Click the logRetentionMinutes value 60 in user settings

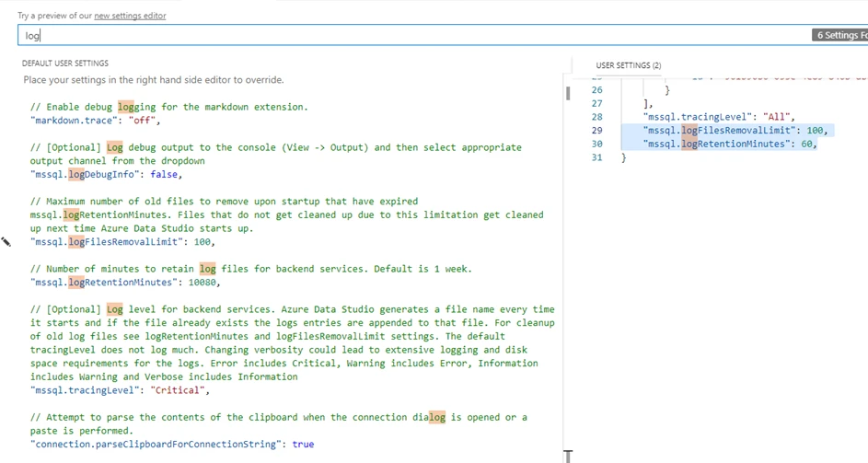tap(807, 145)
